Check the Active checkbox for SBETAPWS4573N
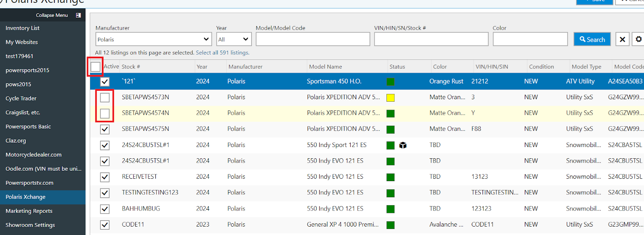The image size is (644, 235). 105,98
